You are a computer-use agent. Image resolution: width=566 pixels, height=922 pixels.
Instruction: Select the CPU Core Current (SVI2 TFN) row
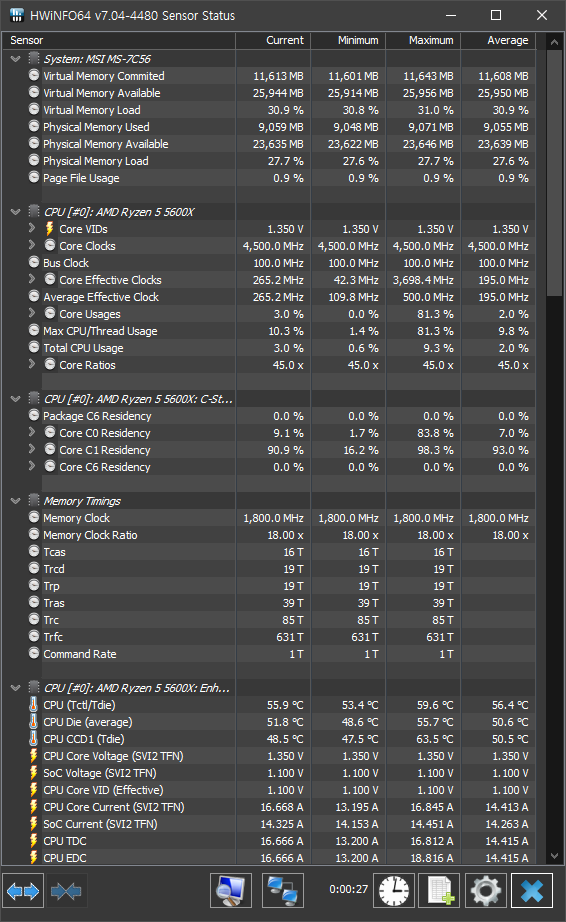click(269, 807)
